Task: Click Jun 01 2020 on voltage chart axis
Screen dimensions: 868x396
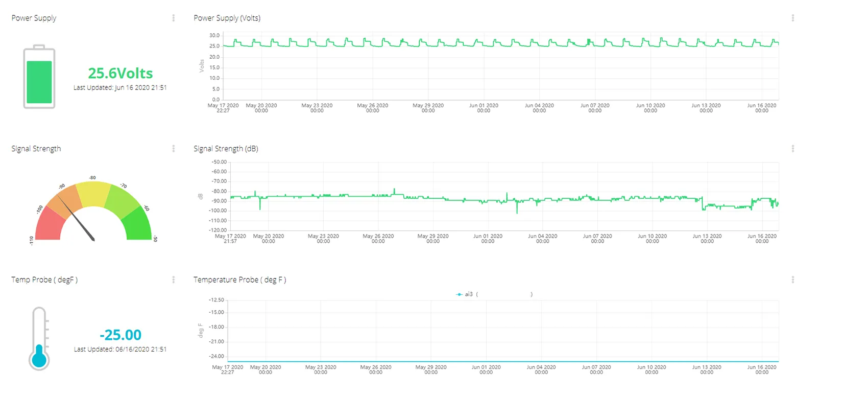Action: coord(484,108)
